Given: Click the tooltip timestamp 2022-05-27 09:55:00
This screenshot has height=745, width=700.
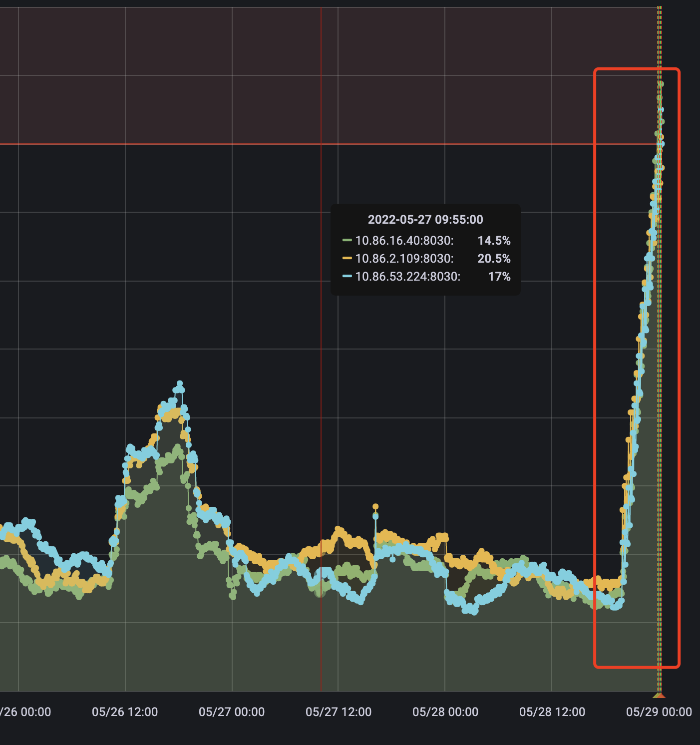Looking at the screenshot, I should tap(425, 220).
